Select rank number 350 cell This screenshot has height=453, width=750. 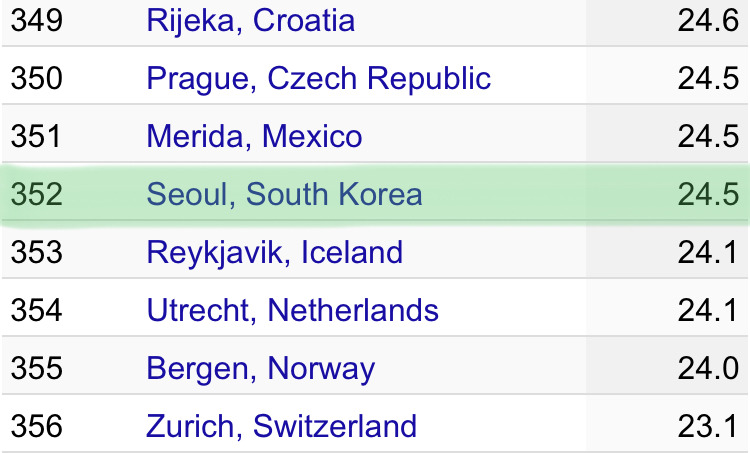36,78
